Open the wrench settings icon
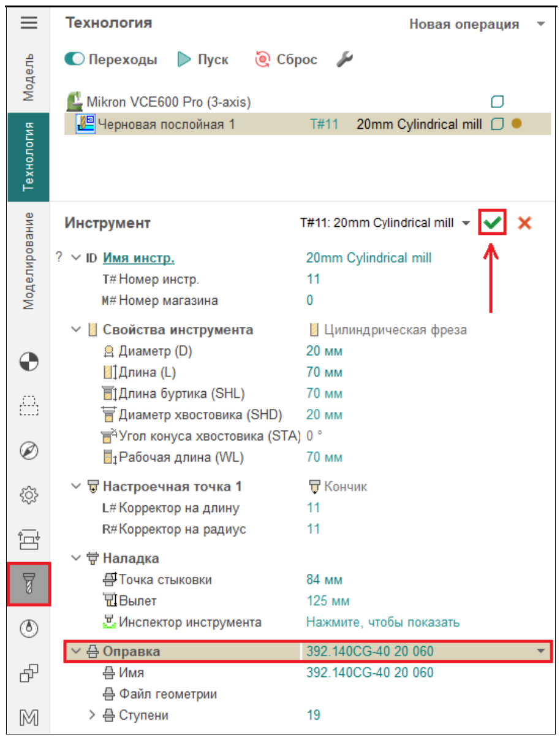The image size is (560, 740). (x=345, y=59)
